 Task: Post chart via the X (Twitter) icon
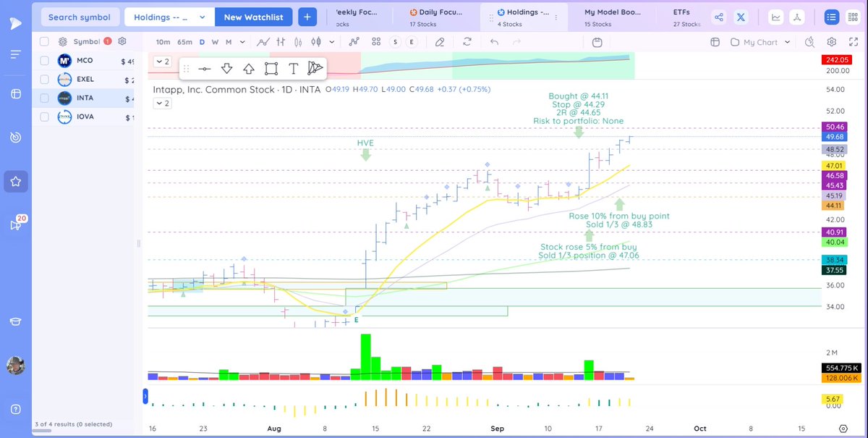[741, 16]
